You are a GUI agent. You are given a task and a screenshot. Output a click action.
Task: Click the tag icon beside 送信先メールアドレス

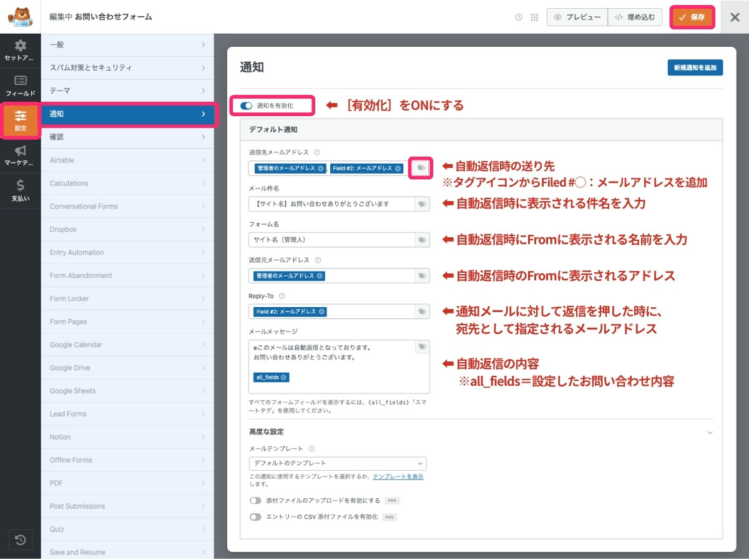[421, 169]
